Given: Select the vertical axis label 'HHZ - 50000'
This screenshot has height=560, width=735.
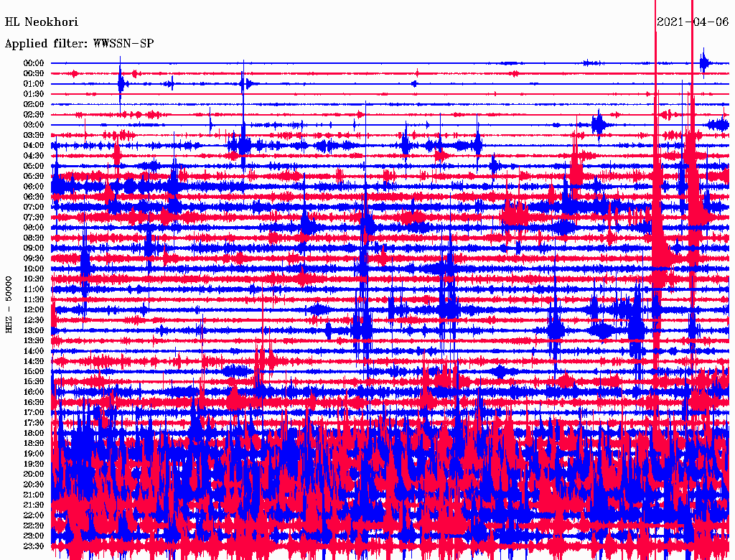Looking at the screenshot, I should tap(9, 304).
